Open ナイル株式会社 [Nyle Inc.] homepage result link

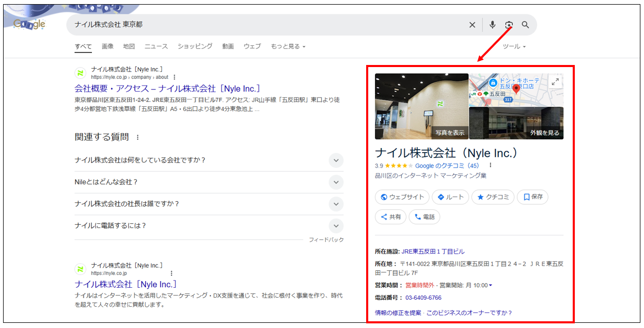pos(125,285)
